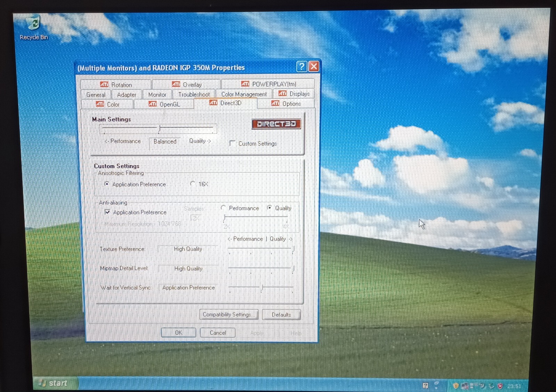Image resolution: width=556 pixels, height=392 pixels.
Task: Click the greyed Apply button
Action: click(x=257, y=333)
